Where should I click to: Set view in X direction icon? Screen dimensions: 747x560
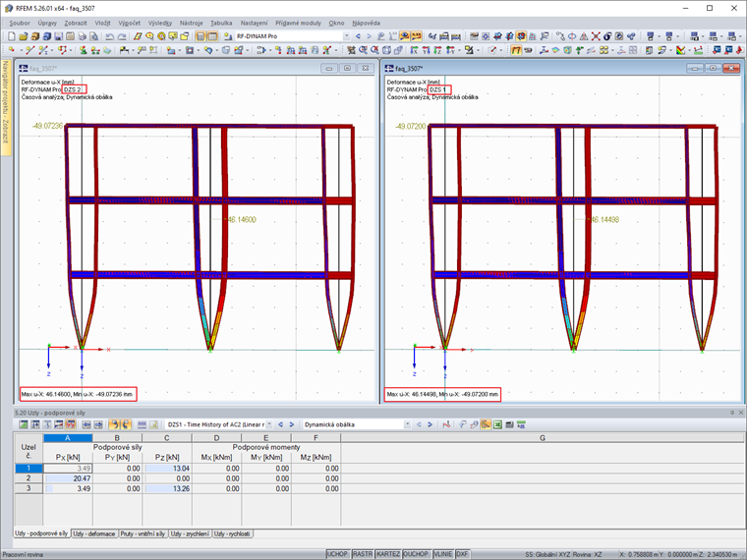pyautogui.click(x=414, y=50)
